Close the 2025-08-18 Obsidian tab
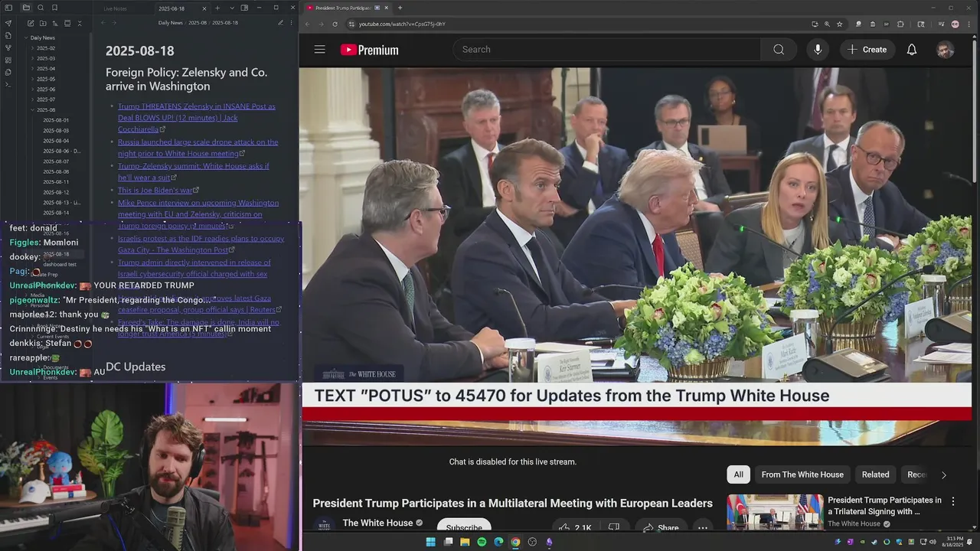This screenshot has width=980, height=551. [x=204, y=8]
